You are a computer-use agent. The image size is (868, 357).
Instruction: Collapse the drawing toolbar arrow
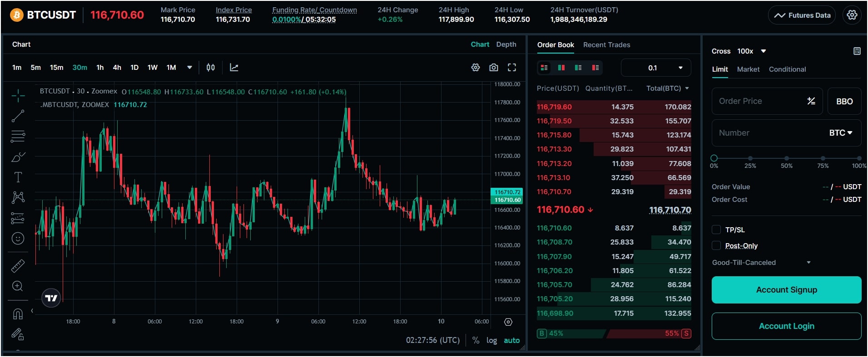[32, 311]
